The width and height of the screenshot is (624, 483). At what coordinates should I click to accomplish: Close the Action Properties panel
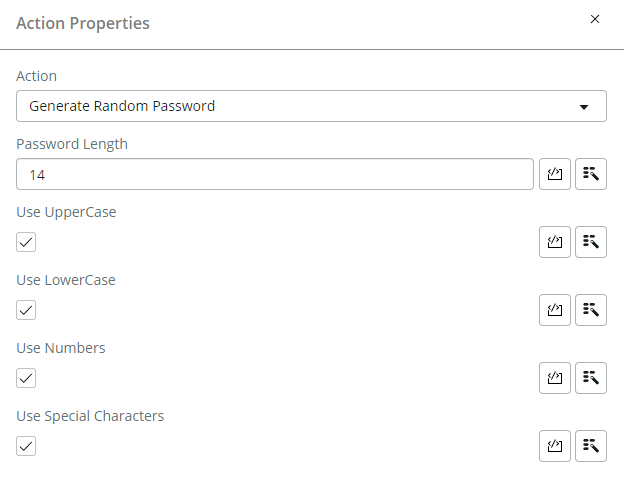(x=595, y=19)
